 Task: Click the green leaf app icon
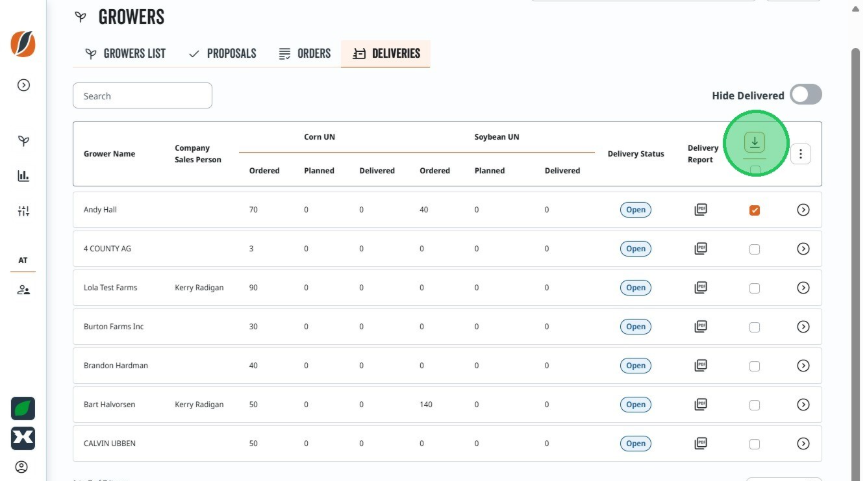(x=23, y=409)
